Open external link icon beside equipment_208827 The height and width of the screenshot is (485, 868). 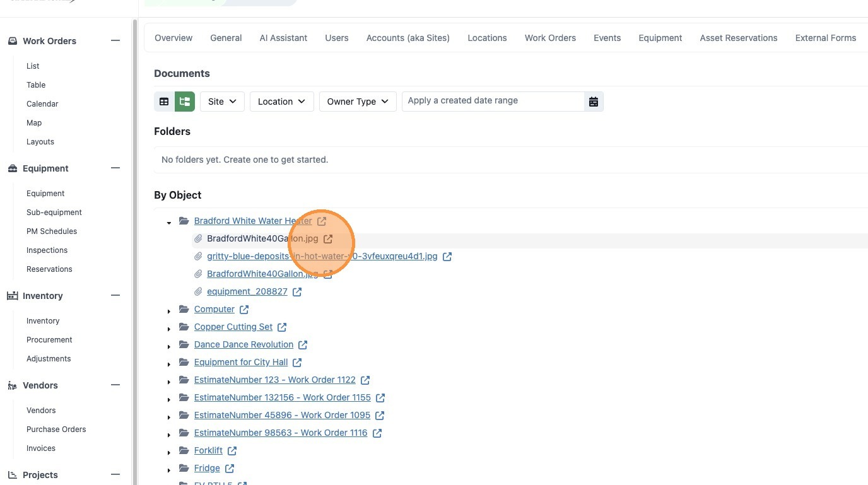click(297, 291)
